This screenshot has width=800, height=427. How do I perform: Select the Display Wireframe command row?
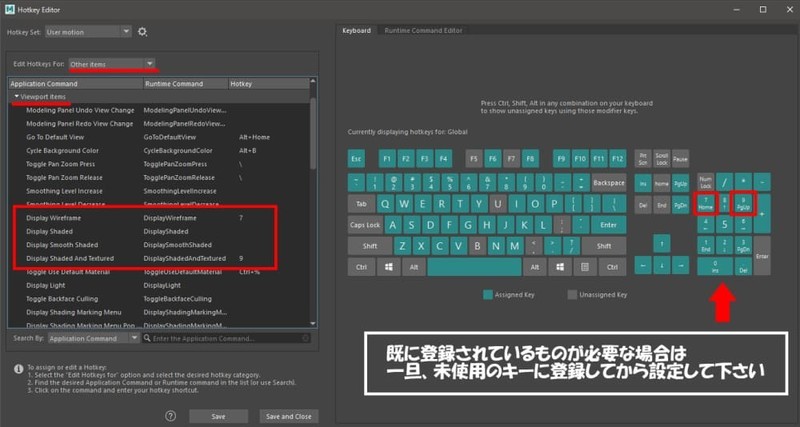point(159,218)
